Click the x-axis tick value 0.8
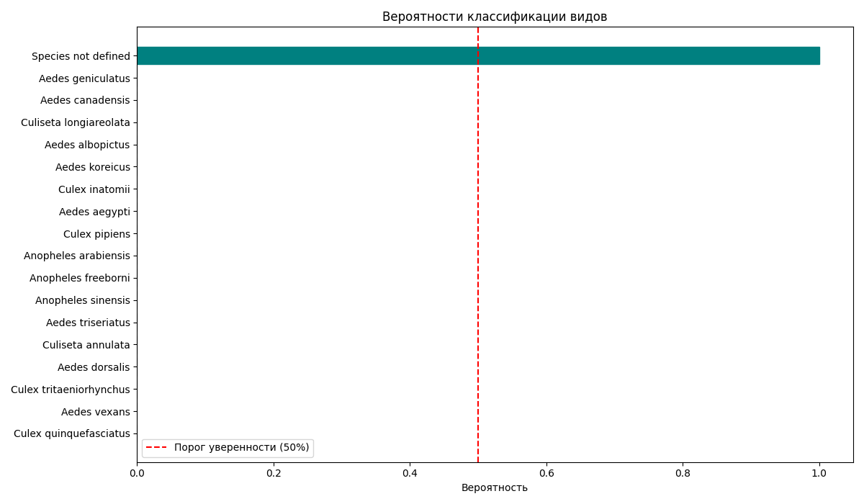 click(683, 474)
